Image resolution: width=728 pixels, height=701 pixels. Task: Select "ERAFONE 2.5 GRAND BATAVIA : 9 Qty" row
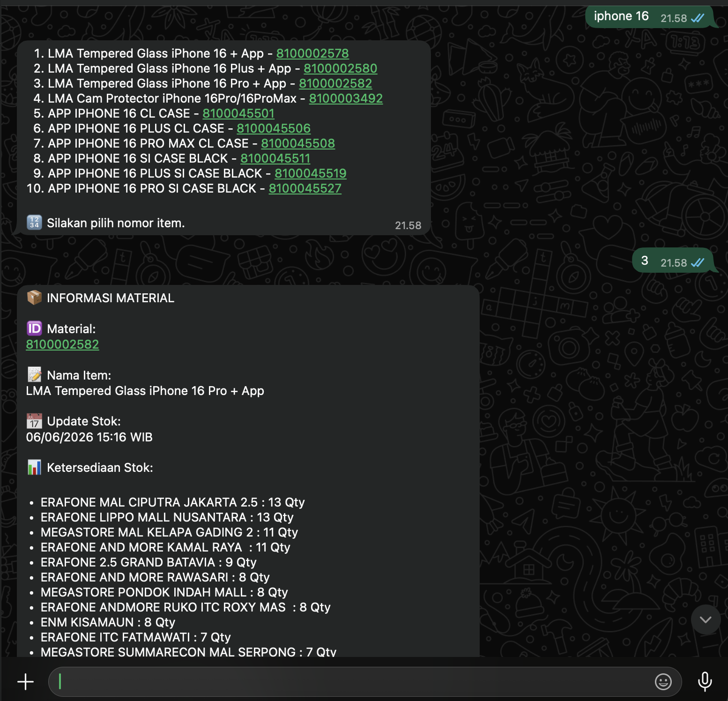coord(149,562)
